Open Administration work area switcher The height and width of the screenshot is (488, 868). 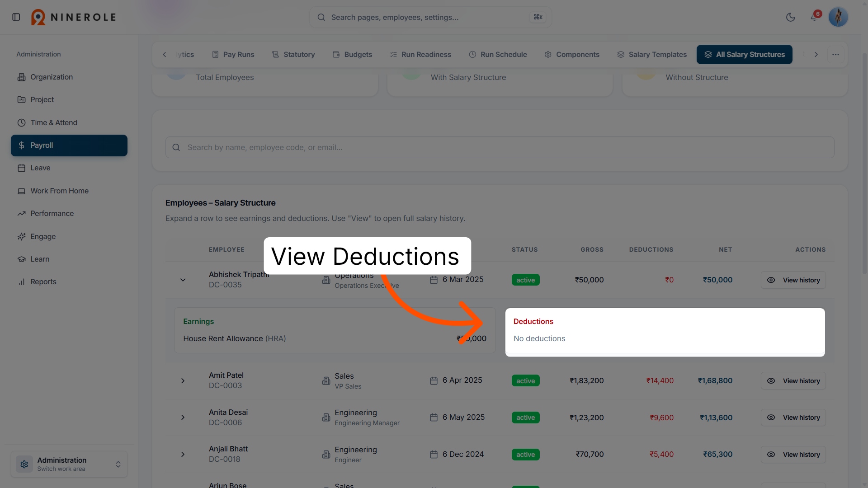coord(69,464)
